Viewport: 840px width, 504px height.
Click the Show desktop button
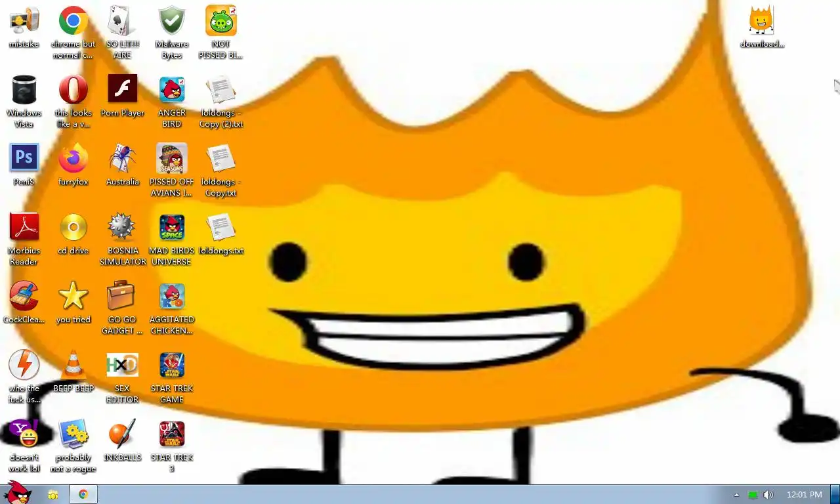click(835, 494)
